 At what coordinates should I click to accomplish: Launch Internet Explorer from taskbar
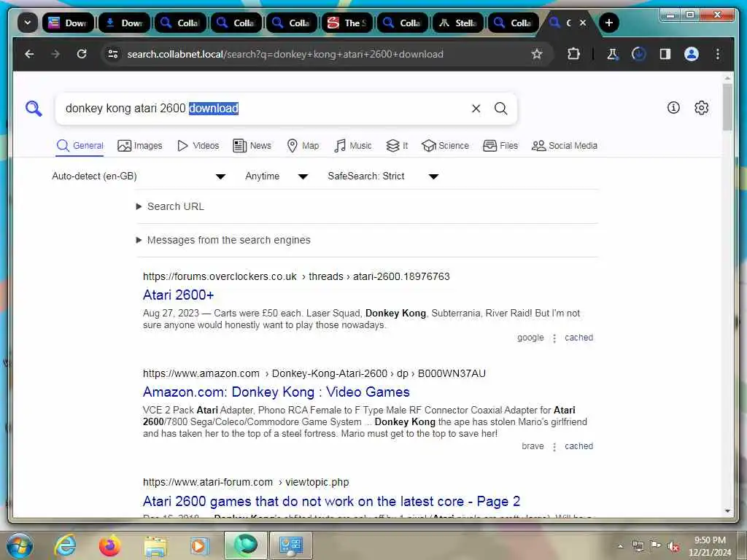tap(65, 545)
